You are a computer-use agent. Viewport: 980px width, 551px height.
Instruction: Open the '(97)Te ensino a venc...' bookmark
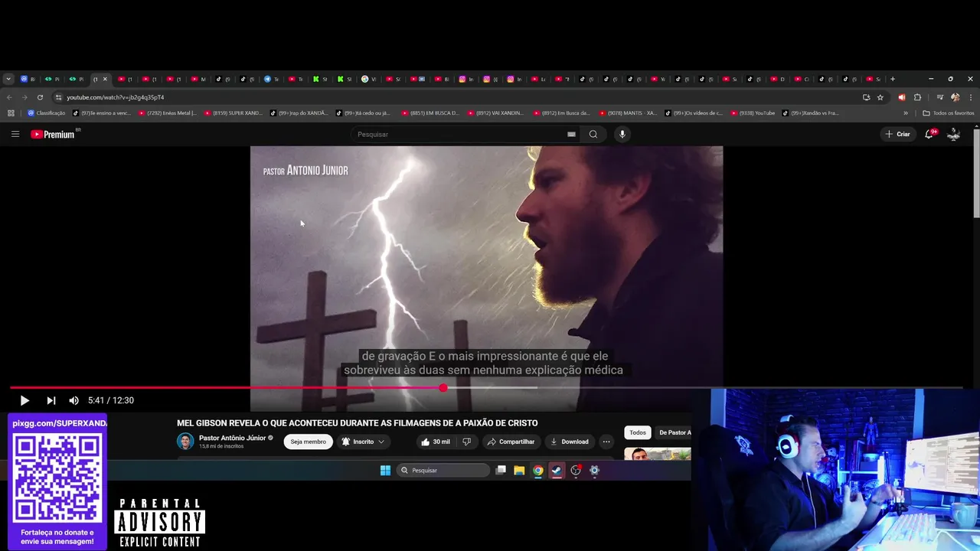coord(102,112)
